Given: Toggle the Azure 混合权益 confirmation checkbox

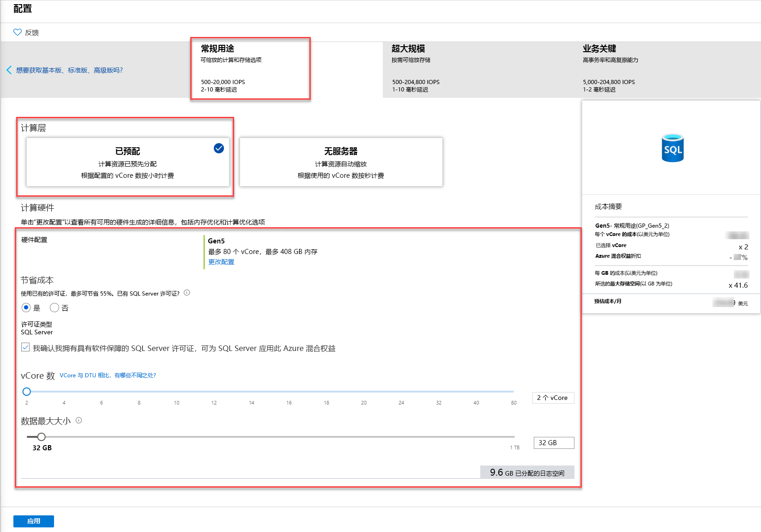Looking at the screenshot, I should pos(25,347).
